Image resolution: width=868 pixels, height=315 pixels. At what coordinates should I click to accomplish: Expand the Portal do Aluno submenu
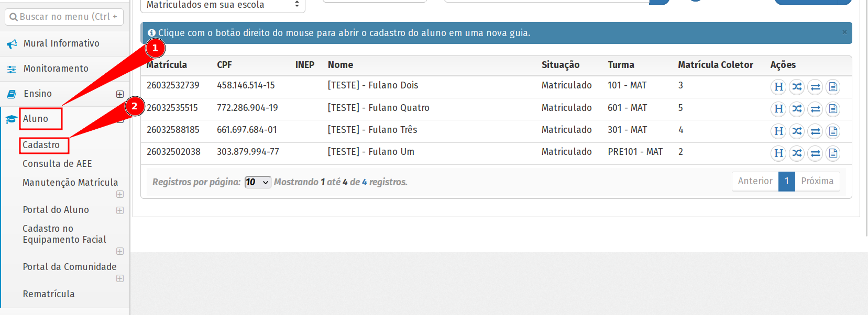[x=120, y=210]
